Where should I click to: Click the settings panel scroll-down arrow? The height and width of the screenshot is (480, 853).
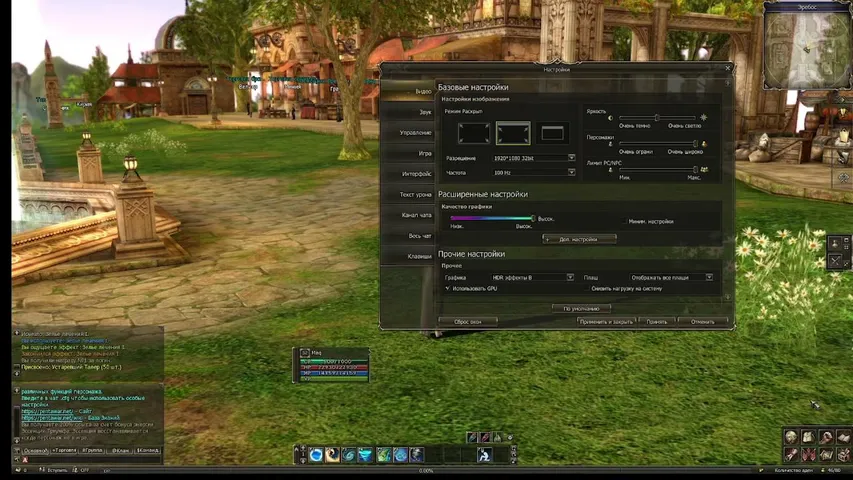728,297
